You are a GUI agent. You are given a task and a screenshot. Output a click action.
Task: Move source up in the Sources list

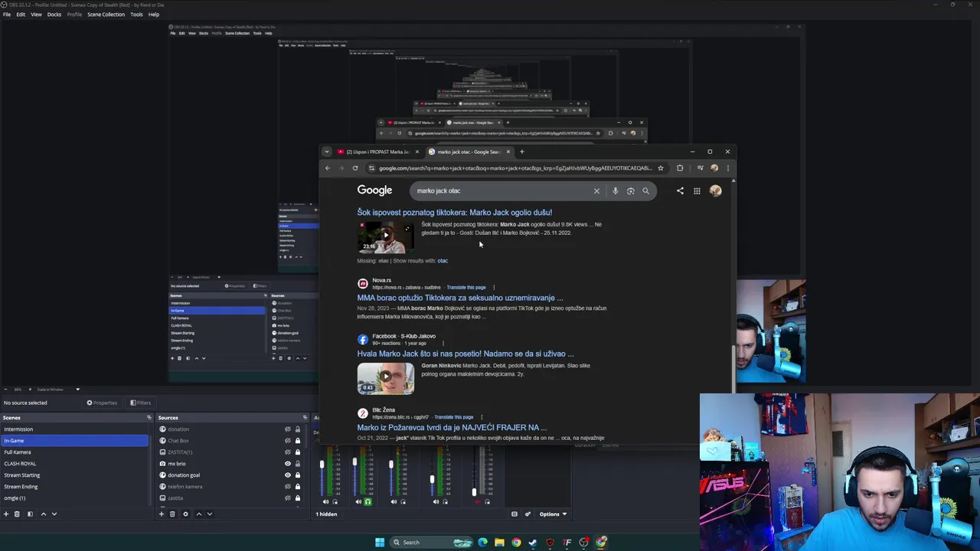pos(198,514)
